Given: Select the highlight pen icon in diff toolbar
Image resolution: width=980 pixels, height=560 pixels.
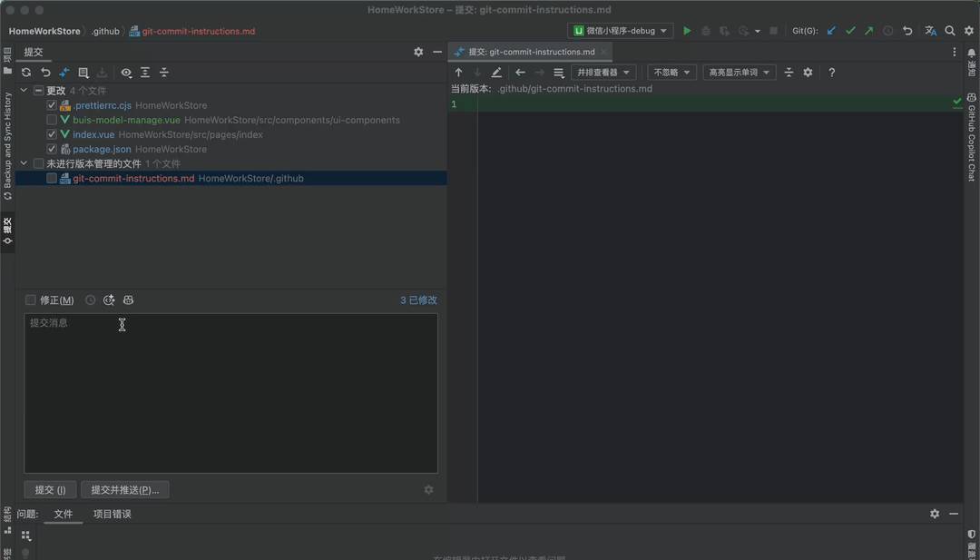Looking at the screenshot, I should coord(496,72).
